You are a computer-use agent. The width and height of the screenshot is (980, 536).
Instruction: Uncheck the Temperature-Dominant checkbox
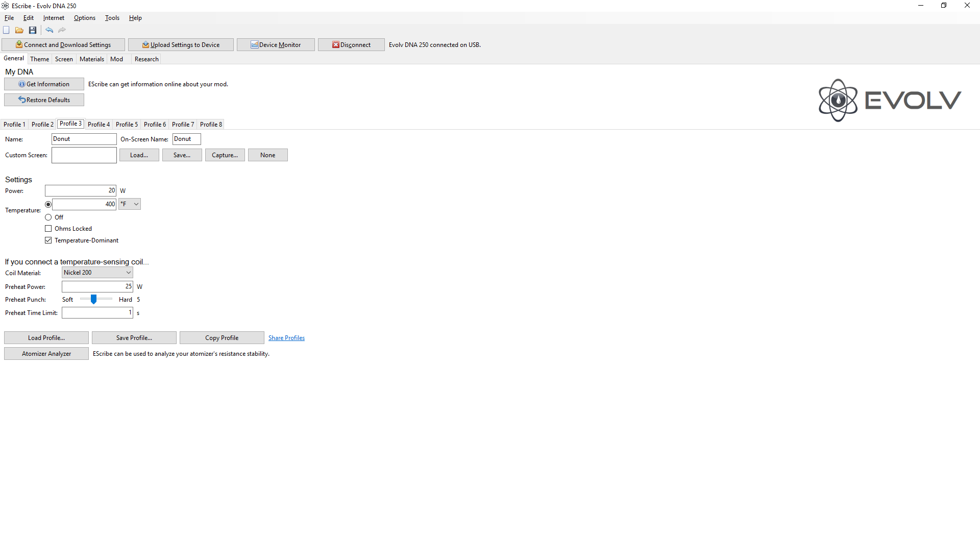[48, 240]
